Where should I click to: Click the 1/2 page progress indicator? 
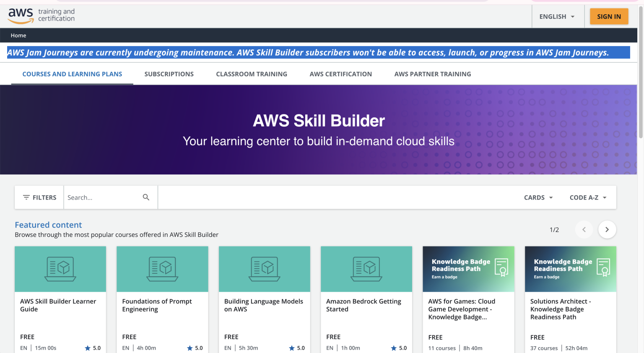[554, 229]
